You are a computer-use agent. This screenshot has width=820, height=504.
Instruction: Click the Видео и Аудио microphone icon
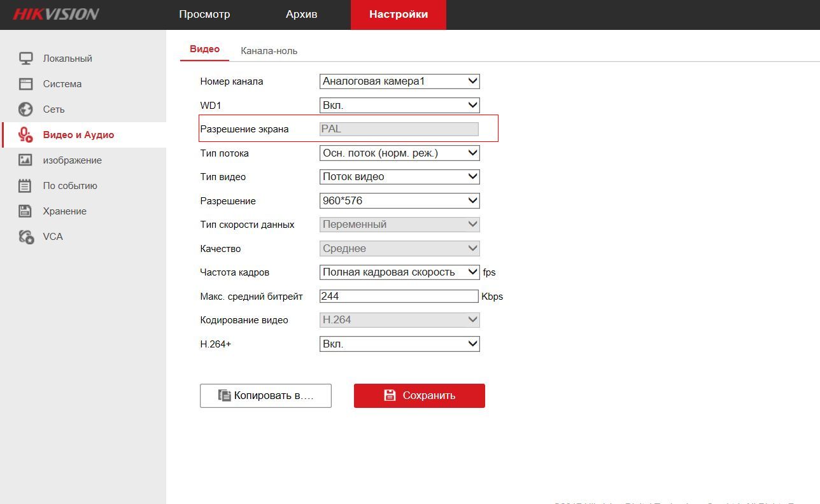[25, 135]
